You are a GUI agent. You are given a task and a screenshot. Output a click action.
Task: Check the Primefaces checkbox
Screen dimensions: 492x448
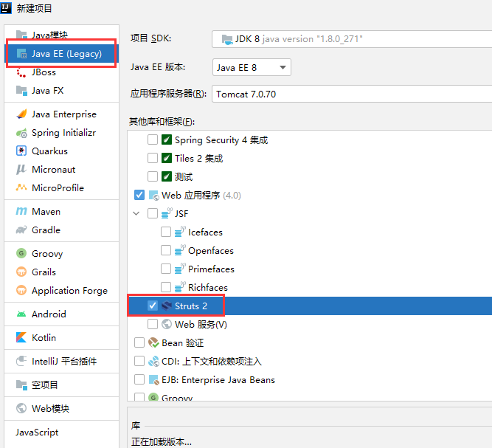coord(166,269)
